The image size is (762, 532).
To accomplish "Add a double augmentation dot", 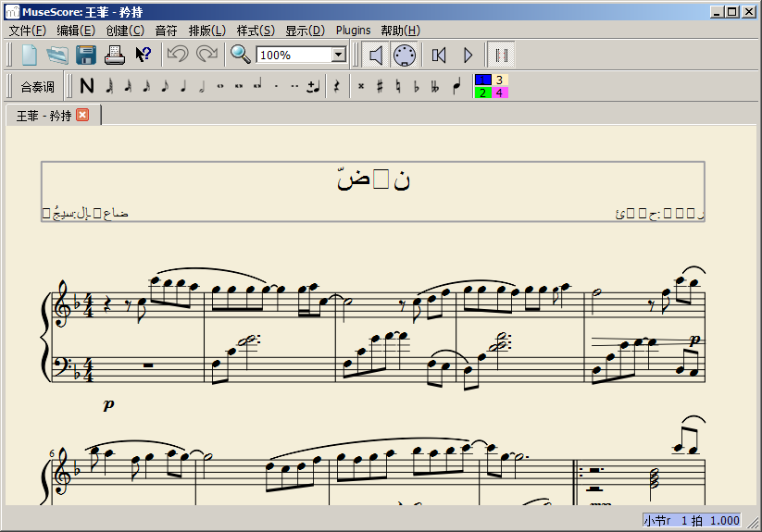I will click(294, 86).
